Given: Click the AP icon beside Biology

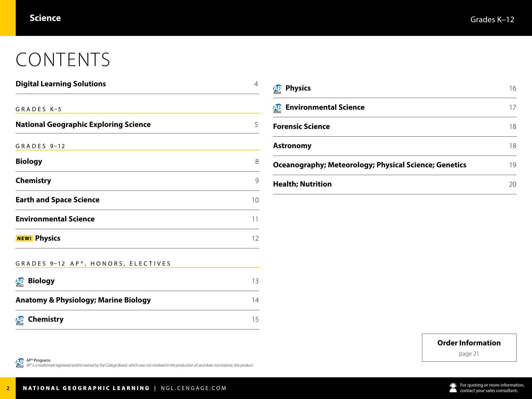Looking at the screenshot, I should click(20, 282).
